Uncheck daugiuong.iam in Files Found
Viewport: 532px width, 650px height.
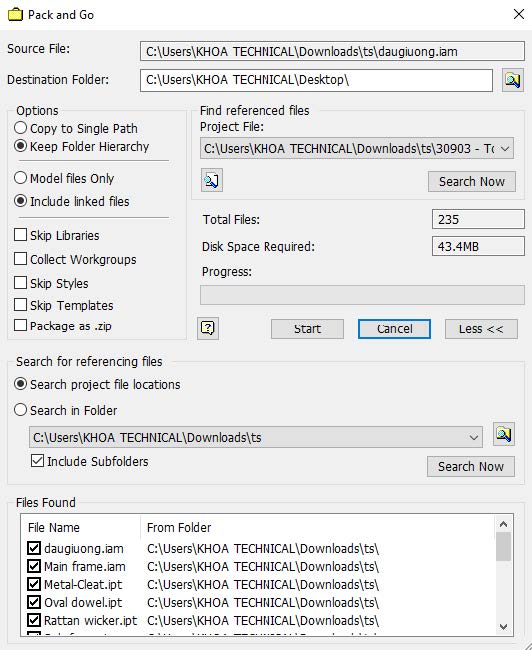pos(34,548)
